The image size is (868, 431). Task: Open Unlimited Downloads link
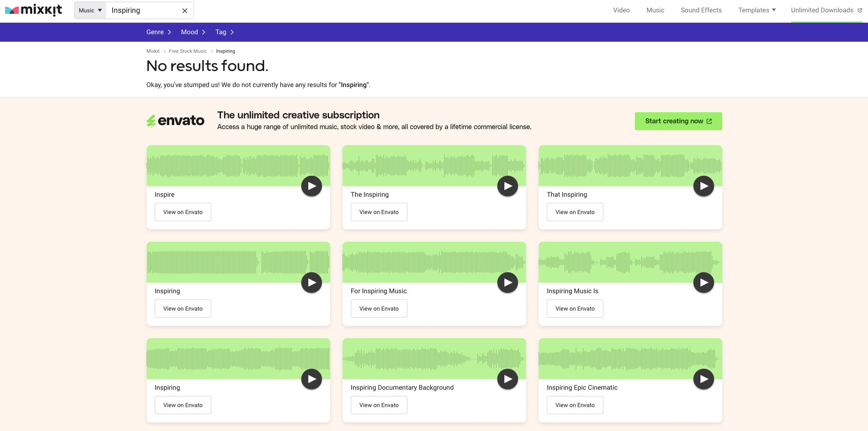tap(826, 10)
